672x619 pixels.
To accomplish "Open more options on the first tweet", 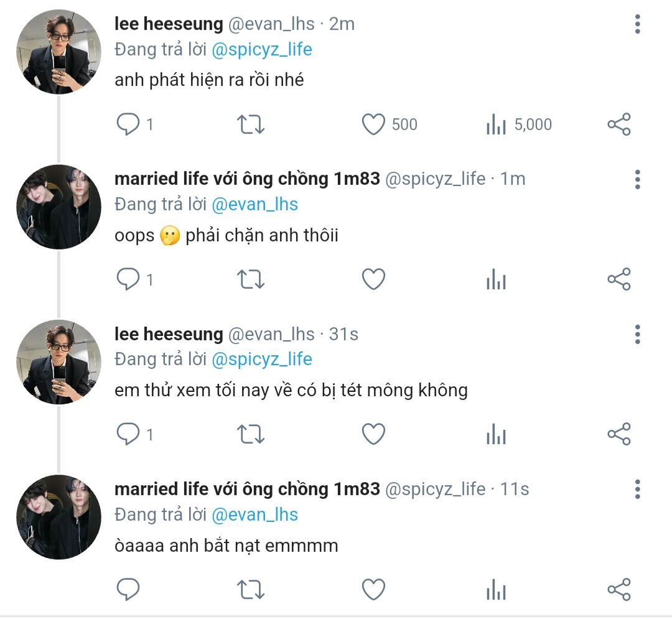I will tap(637, 24).
